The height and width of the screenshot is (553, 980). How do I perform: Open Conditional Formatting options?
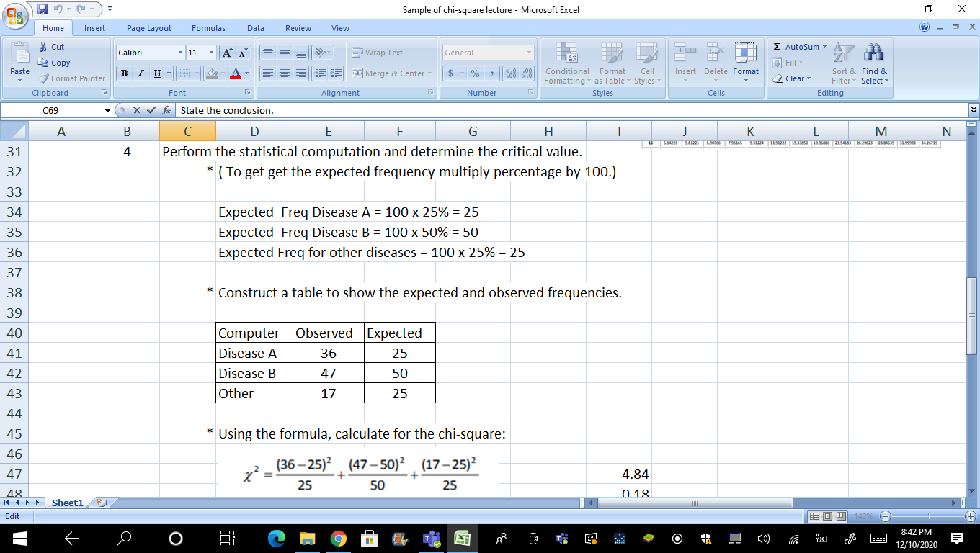tap(567, 63)
